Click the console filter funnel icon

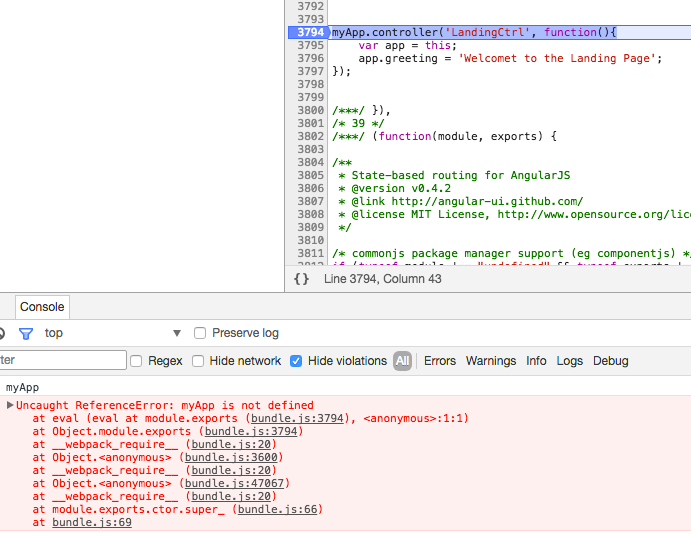click(x=26, y=334)
